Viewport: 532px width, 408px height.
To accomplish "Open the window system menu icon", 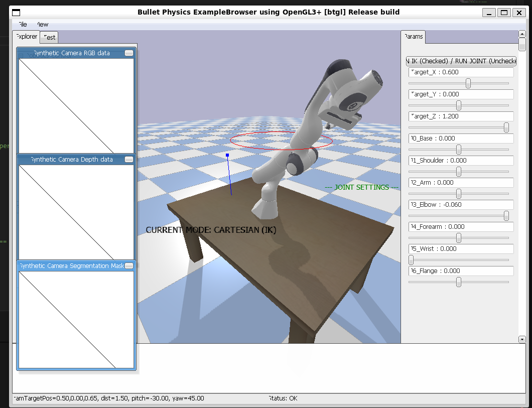I will (16, 13).
